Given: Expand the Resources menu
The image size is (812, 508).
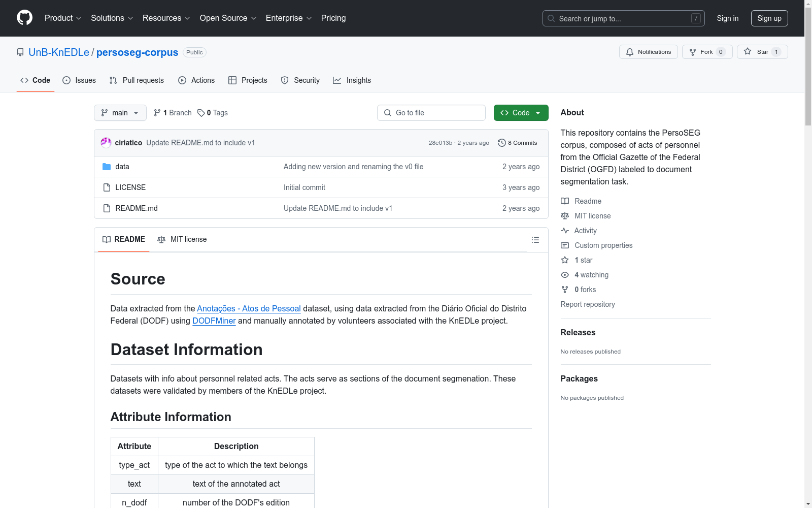Looking at the screenshot, I should click(166, 18).
